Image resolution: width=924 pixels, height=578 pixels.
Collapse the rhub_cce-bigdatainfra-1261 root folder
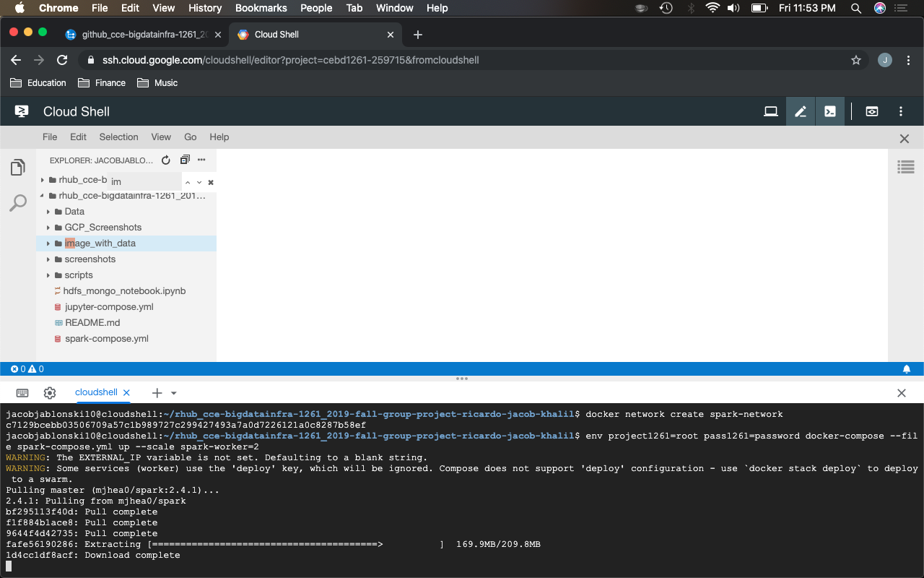click(x=43, y=196)
